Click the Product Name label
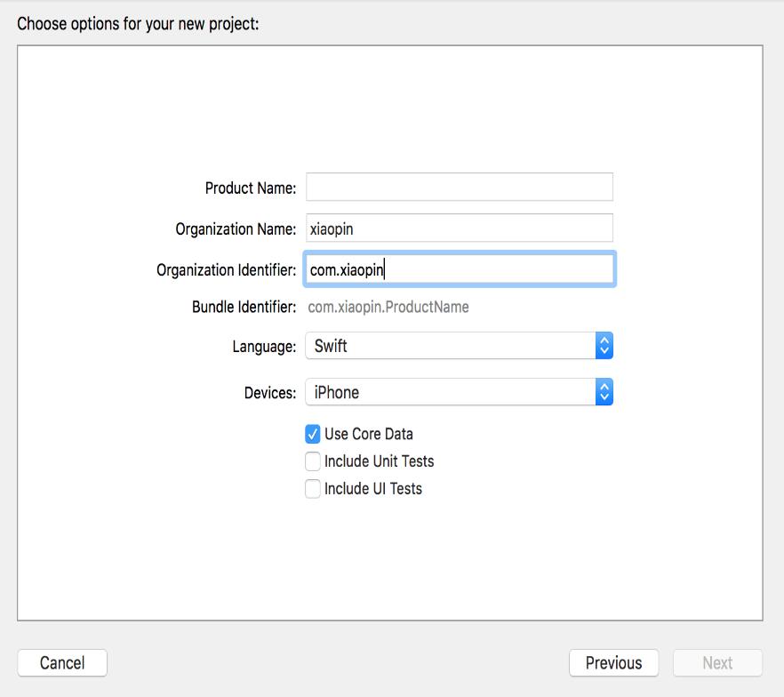This screenshot has height=697, width=784. [250, 188]
